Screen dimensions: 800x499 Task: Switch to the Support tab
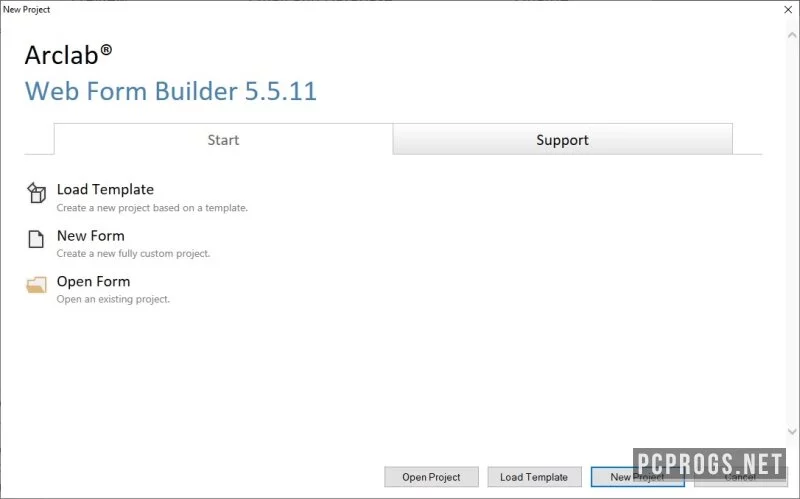(x=562, y=139)
